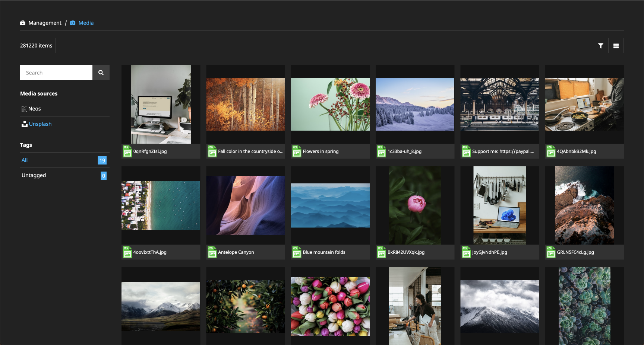Click the 1c33ba-uh_8.jpg file name
Viewport: 644px width, 345px height.
405,151
